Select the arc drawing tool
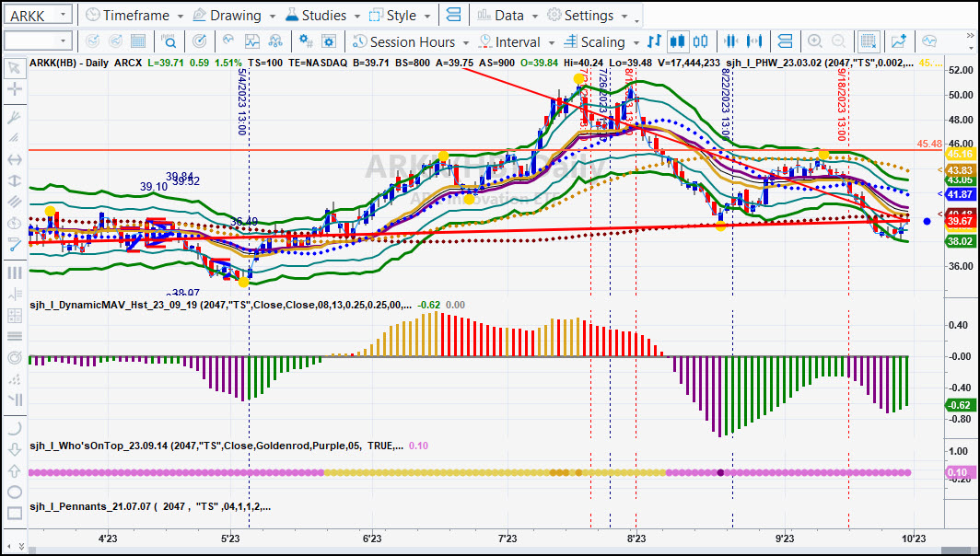The height and width of the screenshot is (556, 980). point(14,429)
